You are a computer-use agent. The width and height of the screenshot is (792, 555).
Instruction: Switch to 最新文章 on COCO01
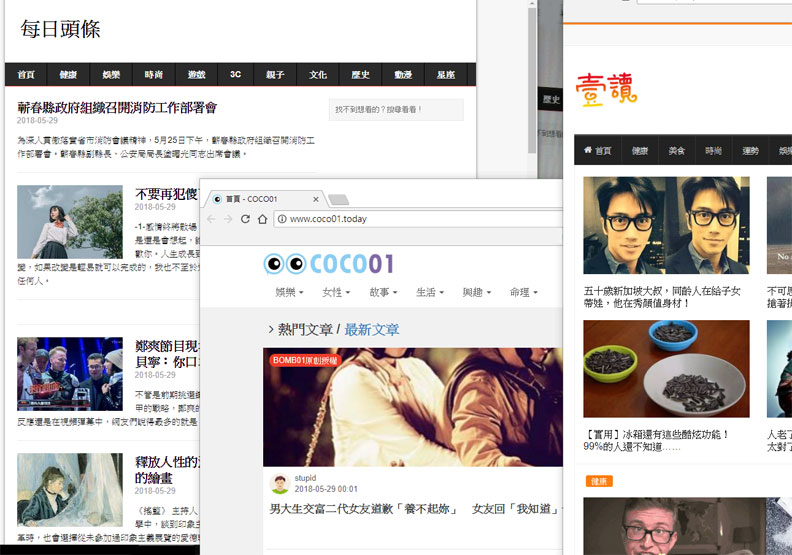pos(372,330)
